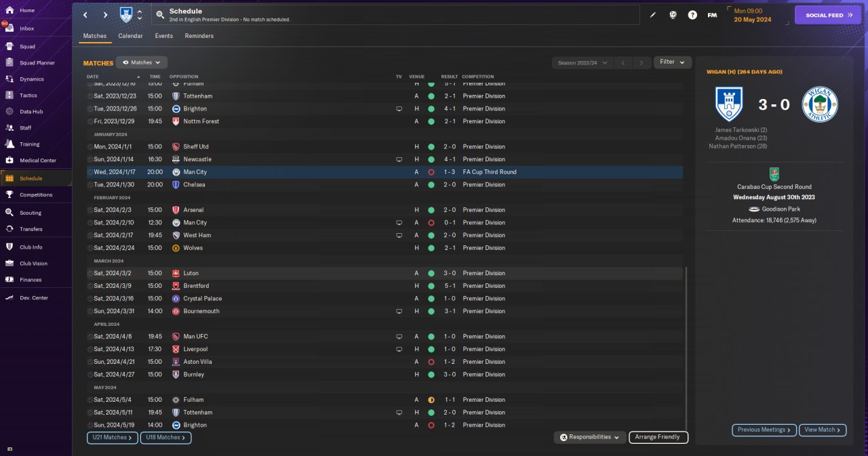The image size is (868, 456).
Task: Go to previous season arrow
Action: (x=623, y=62)
